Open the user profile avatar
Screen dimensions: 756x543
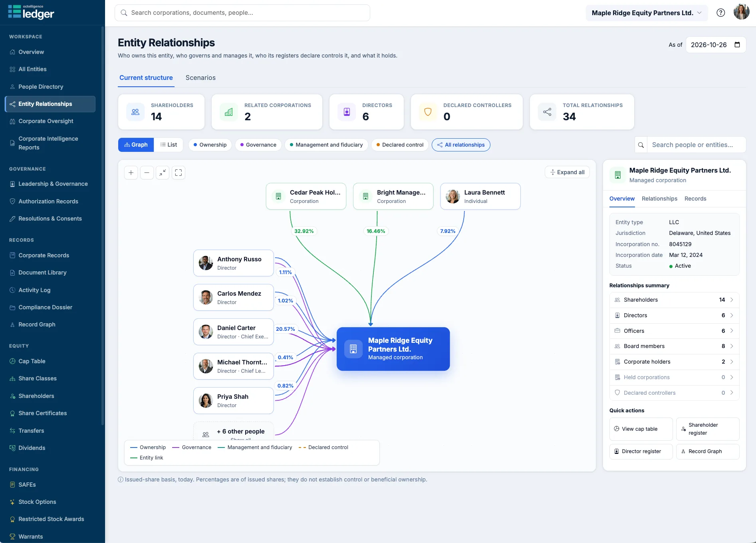tap(741, 12)
